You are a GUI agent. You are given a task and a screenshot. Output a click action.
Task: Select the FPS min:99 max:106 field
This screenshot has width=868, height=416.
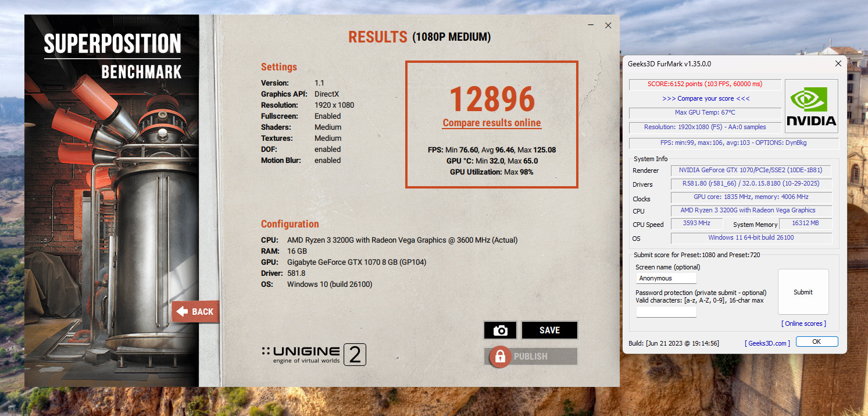pyautogui.click(x=734, y=143)
